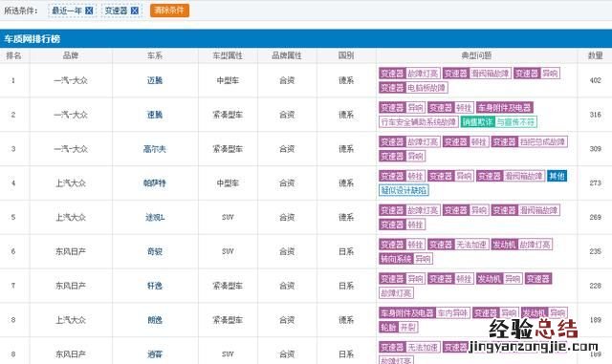This screenshot has width=612, height=364.
Task: Remove the 最近一年 filter via its X icon
Action: pyautogui.click(x=89, y=11)
